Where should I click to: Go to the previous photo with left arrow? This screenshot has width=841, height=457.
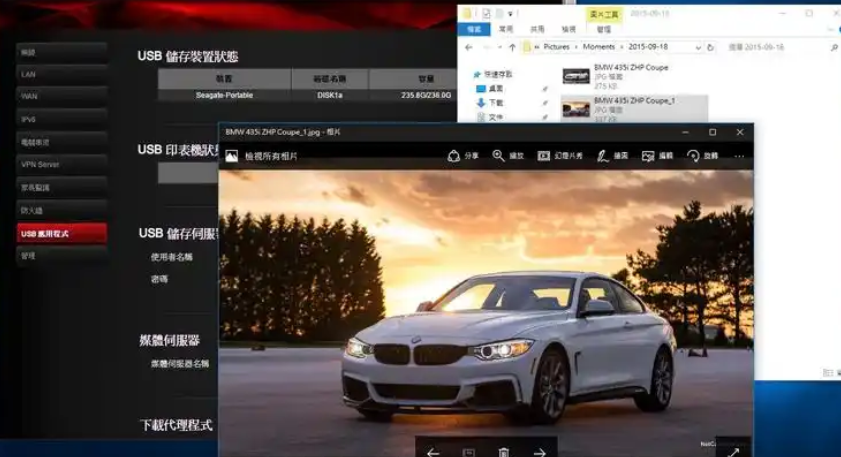pyautogui.click(x=433, y=452)
